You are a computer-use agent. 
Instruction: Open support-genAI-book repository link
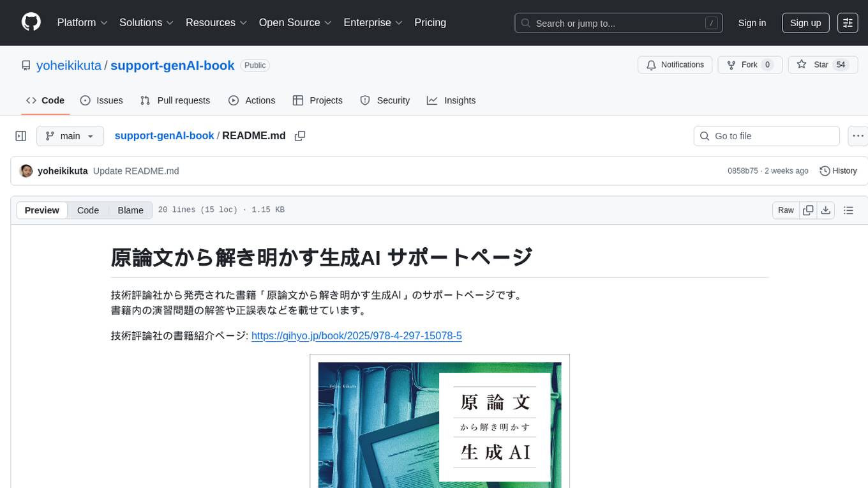pyautogui.click(x=172, y=65)
